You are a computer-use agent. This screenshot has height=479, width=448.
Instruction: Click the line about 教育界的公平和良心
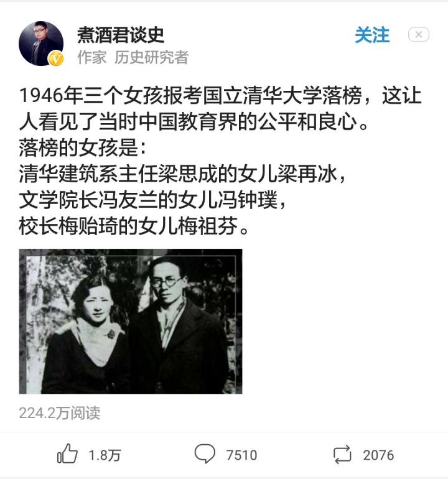pos(194,121)
